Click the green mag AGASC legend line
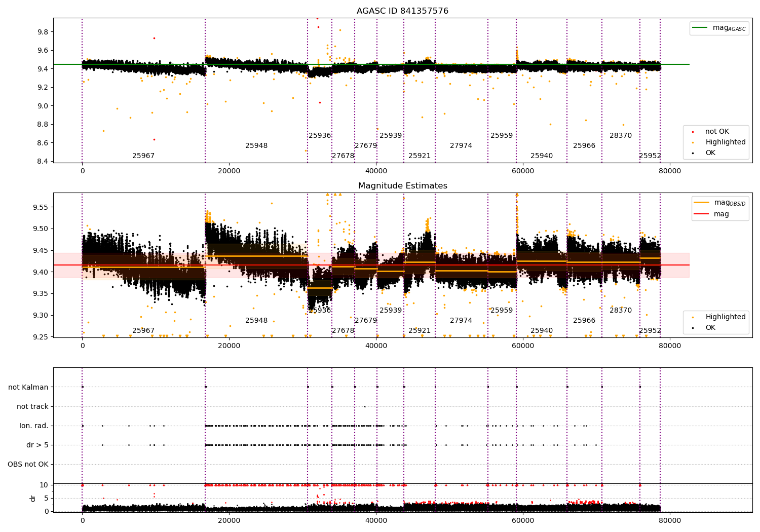760x532 pixels. (700, 27)
